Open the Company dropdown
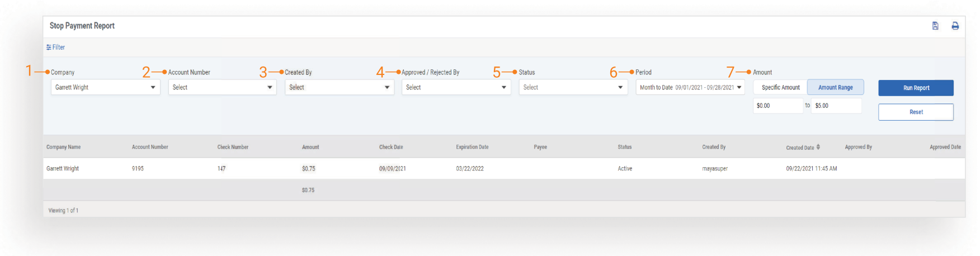The image size is (980, 256). (105, 87)
